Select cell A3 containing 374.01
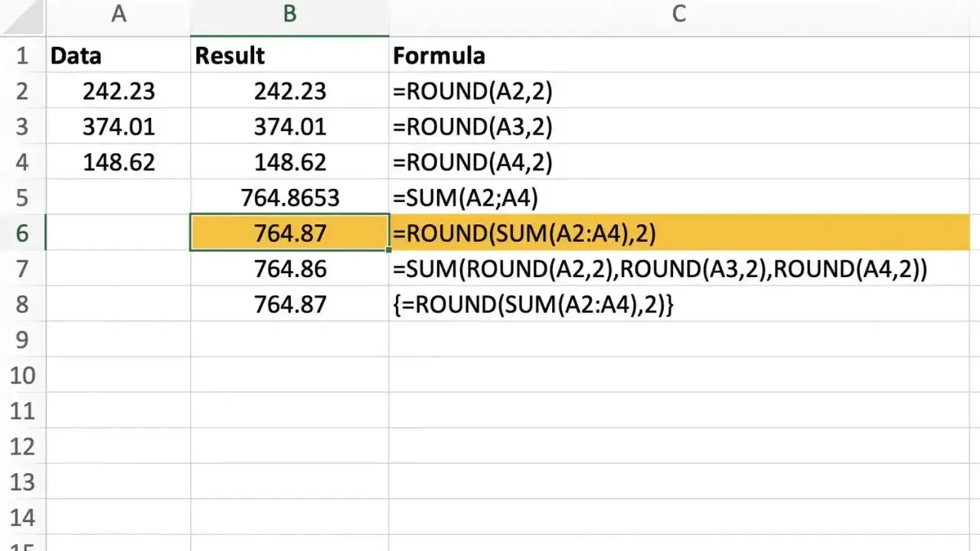The image size is (980, 551). tap(119, 126)
